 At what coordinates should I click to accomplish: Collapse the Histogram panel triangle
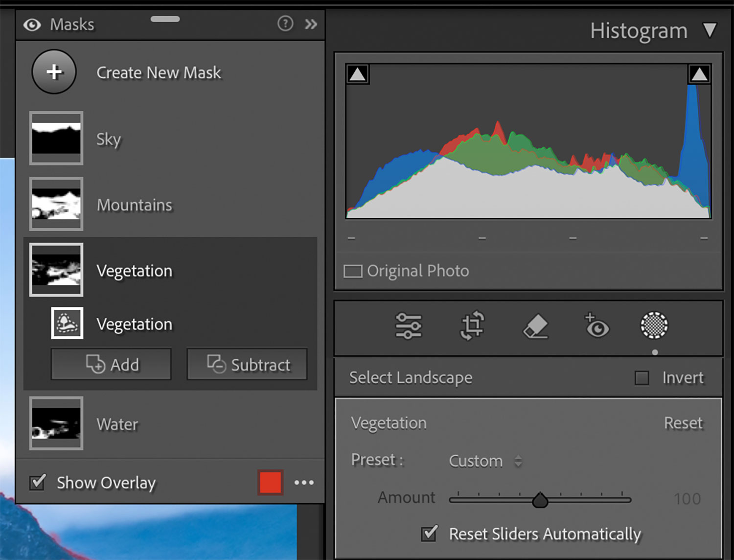710,30
